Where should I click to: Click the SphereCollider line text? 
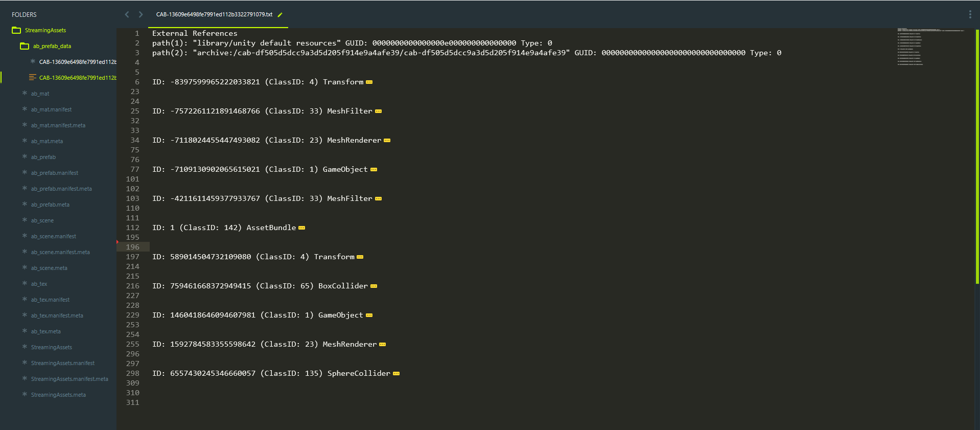point(271,373)
